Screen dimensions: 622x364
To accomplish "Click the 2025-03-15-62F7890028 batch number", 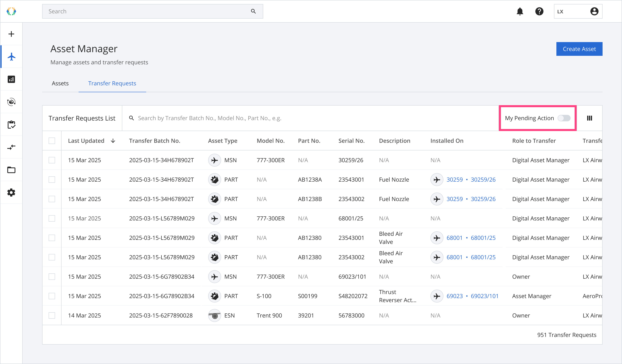I will [161, 315].
